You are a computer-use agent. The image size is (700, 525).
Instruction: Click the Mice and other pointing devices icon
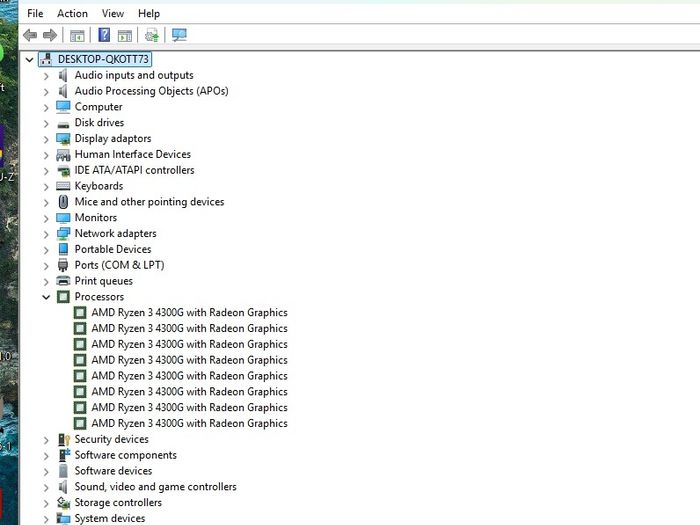coord(63,202)
